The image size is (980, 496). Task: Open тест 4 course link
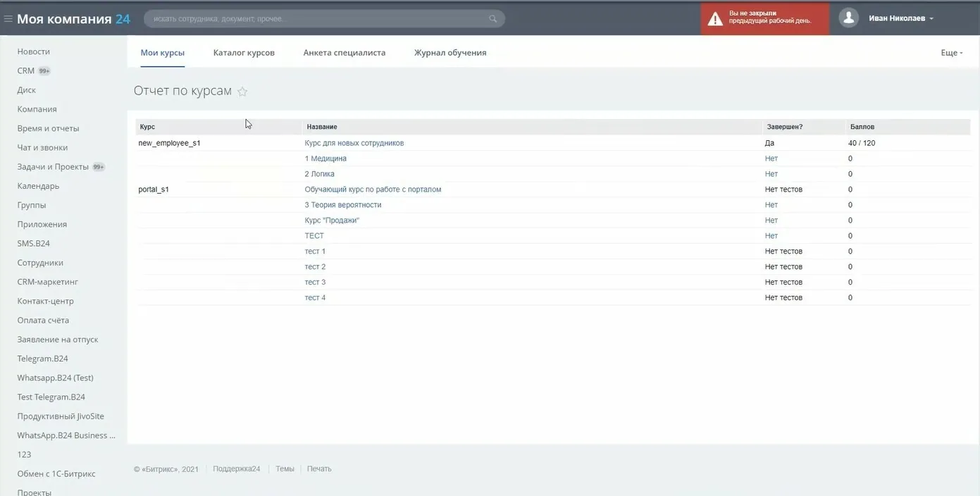tap(315, 298)
